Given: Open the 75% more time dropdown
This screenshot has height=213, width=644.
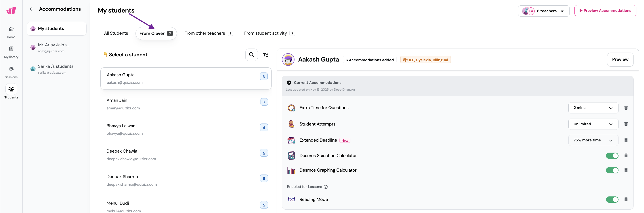Looking at the screenshot, I should pyautogui.click(x=593, y=140).
